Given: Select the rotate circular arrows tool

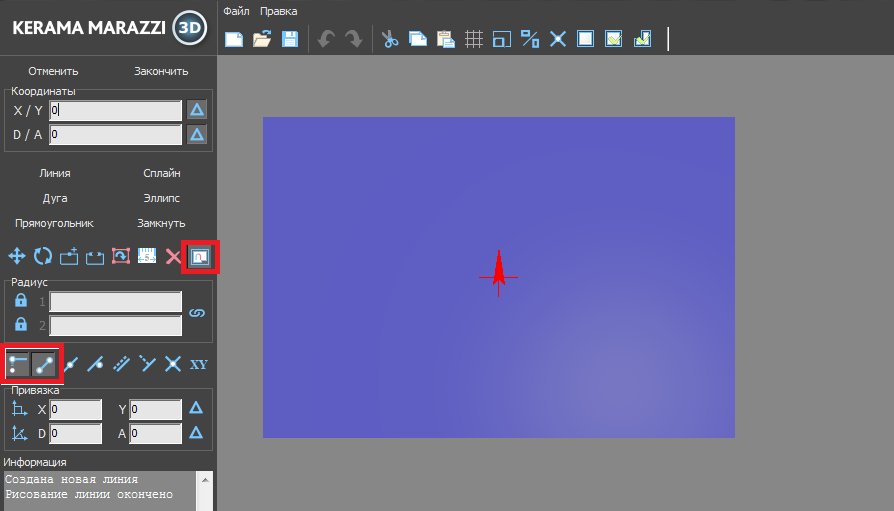Looking at the screenshot, I should 43,256.
